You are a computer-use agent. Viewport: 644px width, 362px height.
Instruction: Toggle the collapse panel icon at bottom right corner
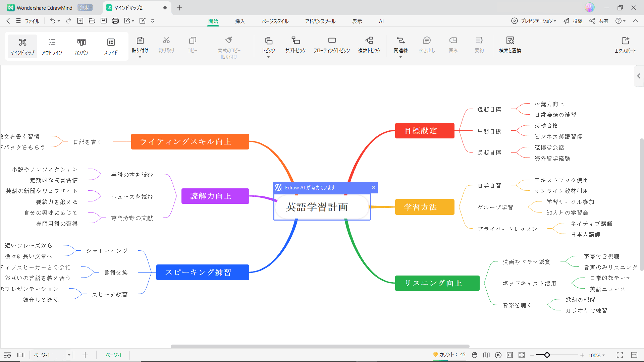[634, 355]
